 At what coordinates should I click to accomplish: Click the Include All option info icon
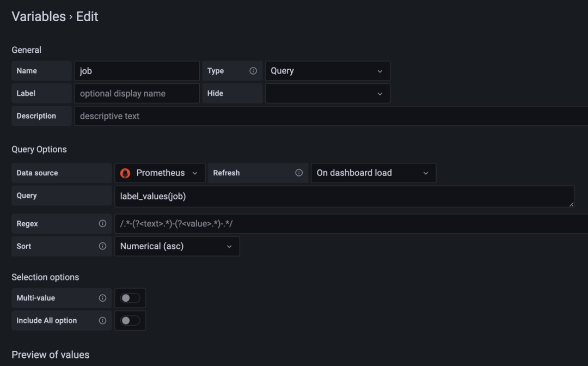point(103,321)
